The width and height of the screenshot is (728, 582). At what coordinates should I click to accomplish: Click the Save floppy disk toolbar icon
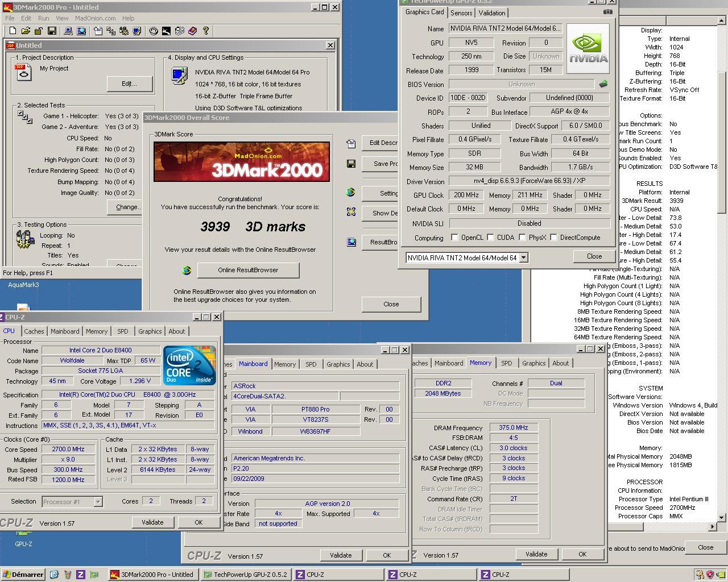click(52, 31)
